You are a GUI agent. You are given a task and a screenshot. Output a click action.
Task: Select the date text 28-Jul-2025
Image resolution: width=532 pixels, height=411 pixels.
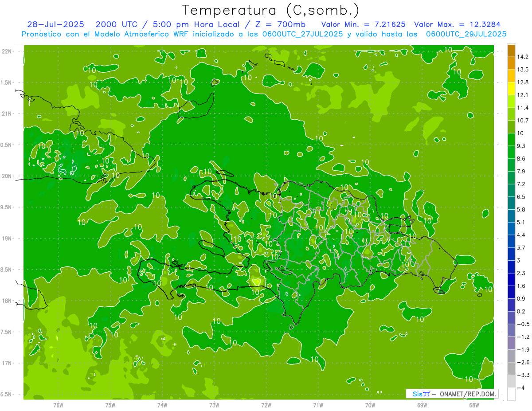pyautogui.click(x=56, y=24)
